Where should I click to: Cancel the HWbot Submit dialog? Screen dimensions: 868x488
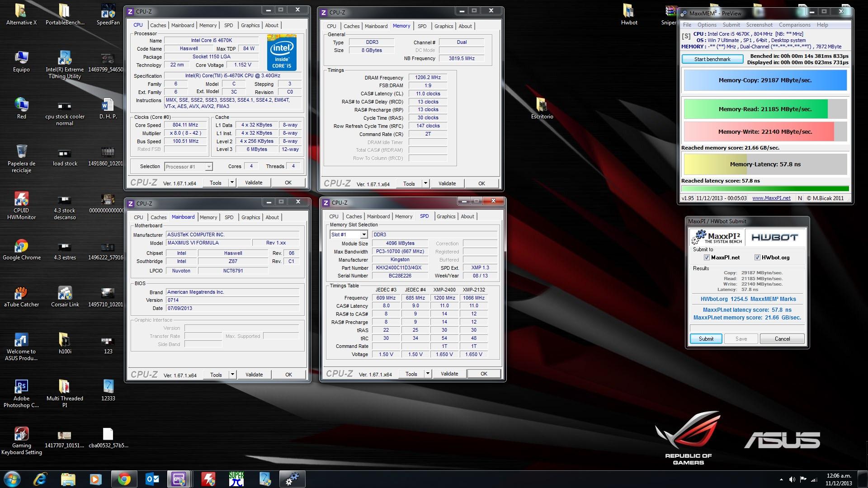click(x=782, y=339)
